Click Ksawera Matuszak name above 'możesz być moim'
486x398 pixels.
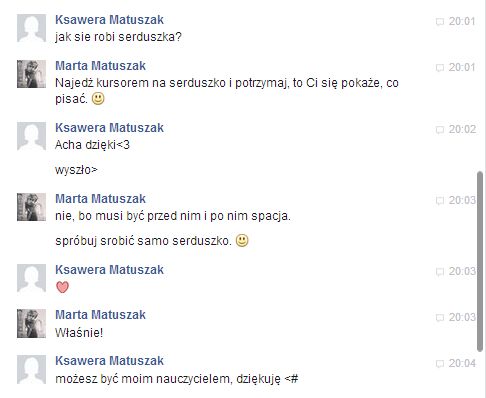109,361
